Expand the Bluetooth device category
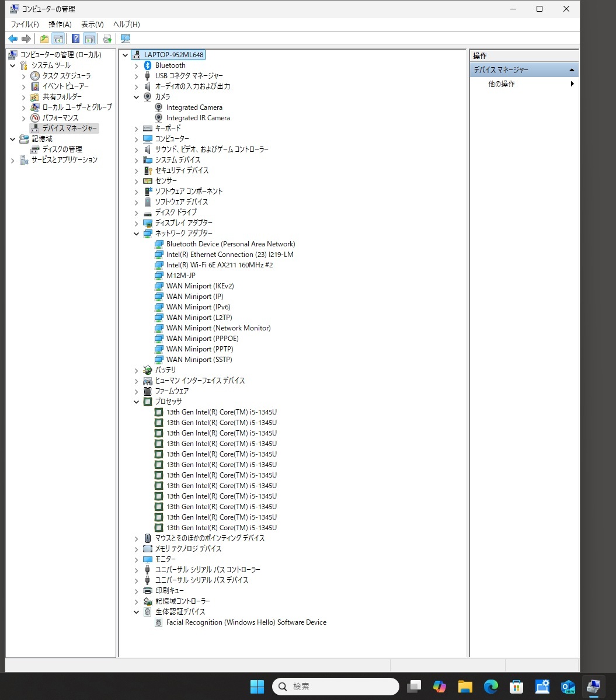 [x=137, y=65]
